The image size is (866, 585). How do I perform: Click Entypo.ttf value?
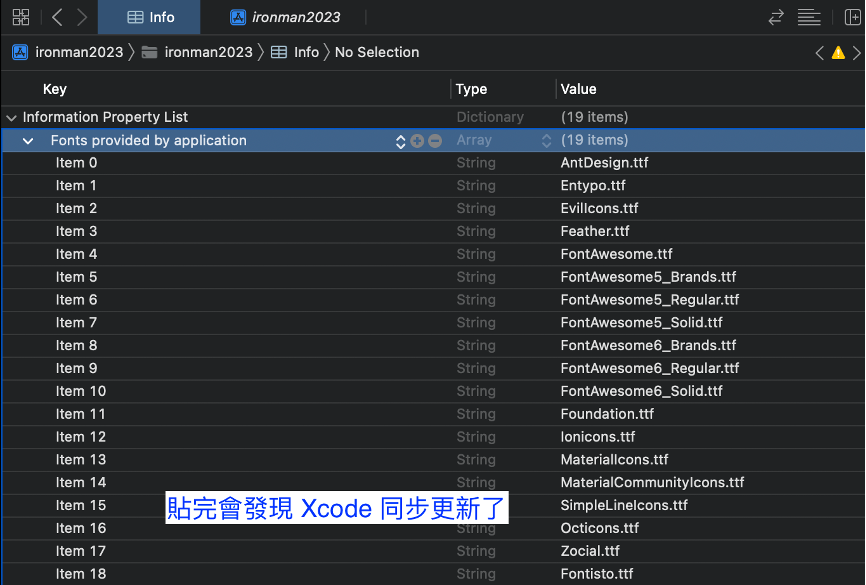[x=593, y=186]
